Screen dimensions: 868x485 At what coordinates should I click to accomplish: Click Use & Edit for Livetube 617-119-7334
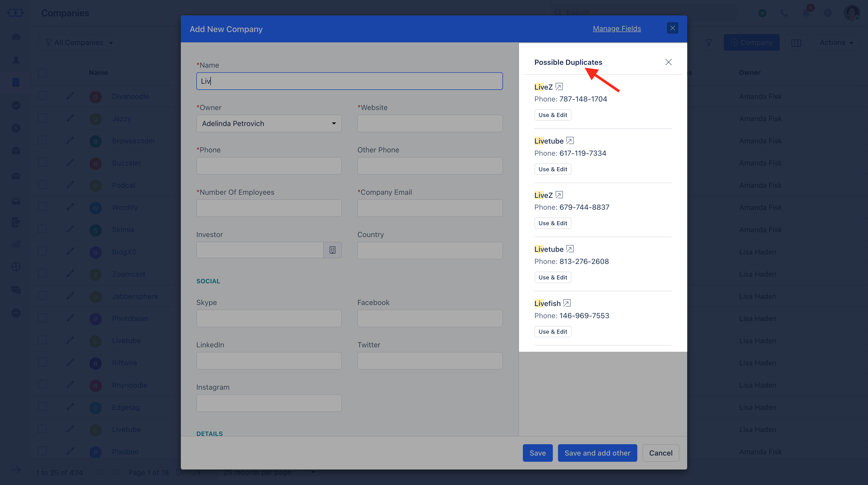[x=553, y=169]
